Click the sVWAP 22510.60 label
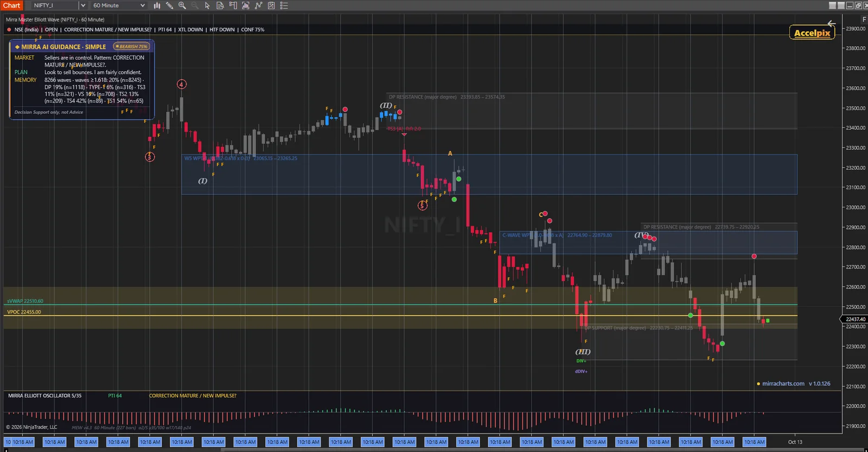Image resolution: width=868 pixels, height=452 pixels. (25, 301)
